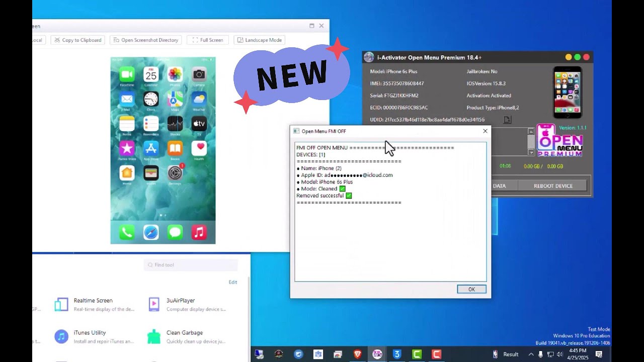Tap the Mail app icon on the mirrored iPhone

(127, 99)
